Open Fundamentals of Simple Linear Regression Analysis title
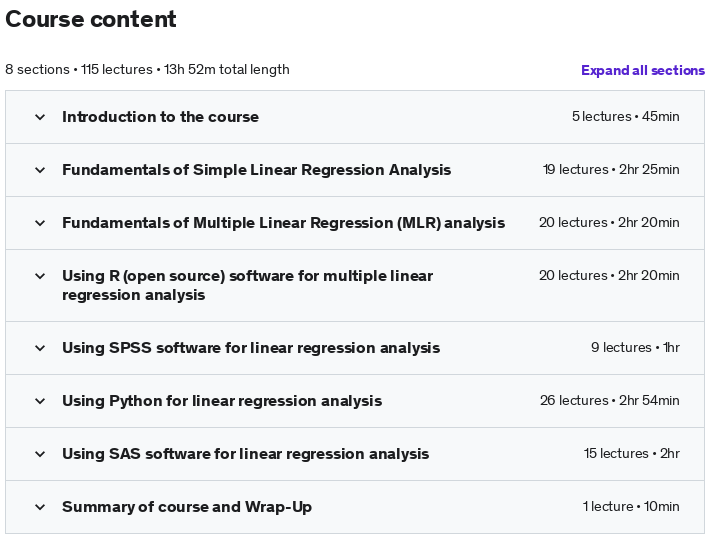This screenshot has width=705, height=534. point(256,170)
